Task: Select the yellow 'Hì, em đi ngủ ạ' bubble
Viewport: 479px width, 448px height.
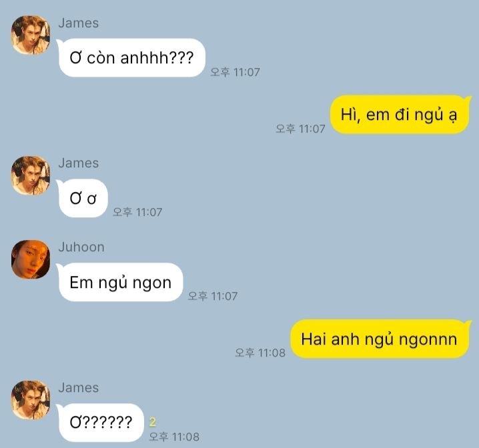Action: tap(400, 115)
